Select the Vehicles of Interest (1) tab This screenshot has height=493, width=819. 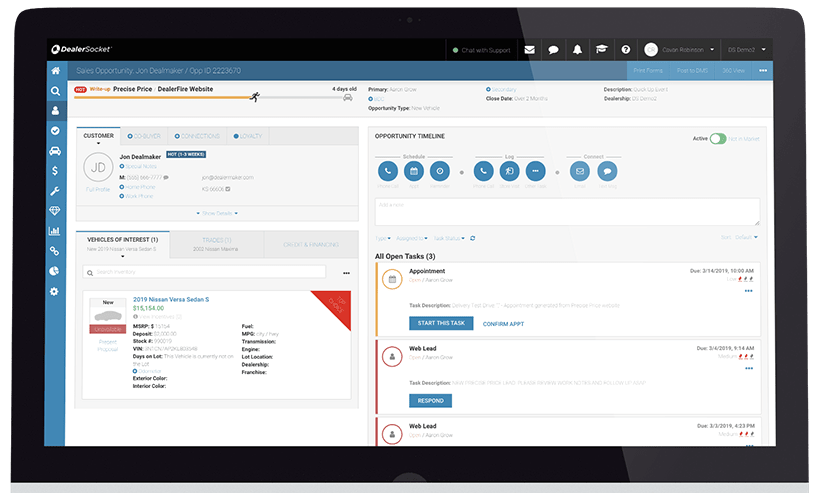122,244
